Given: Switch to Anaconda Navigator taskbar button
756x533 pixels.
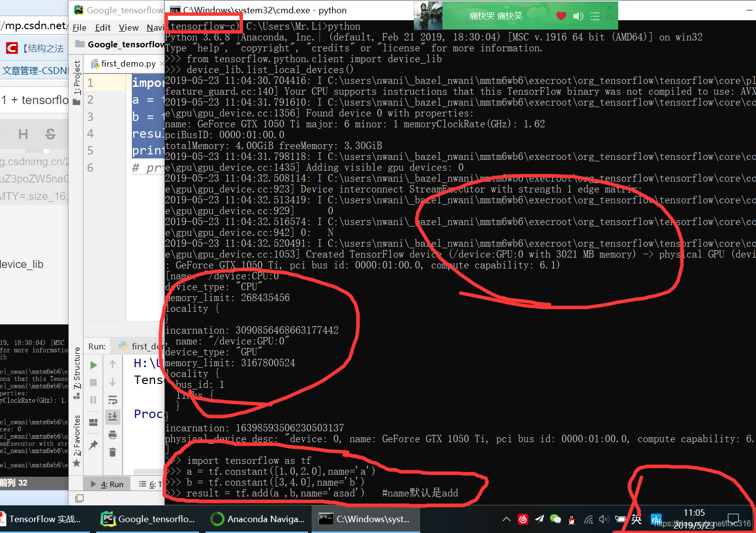Looking at the screenshot, I should [257, 519].
